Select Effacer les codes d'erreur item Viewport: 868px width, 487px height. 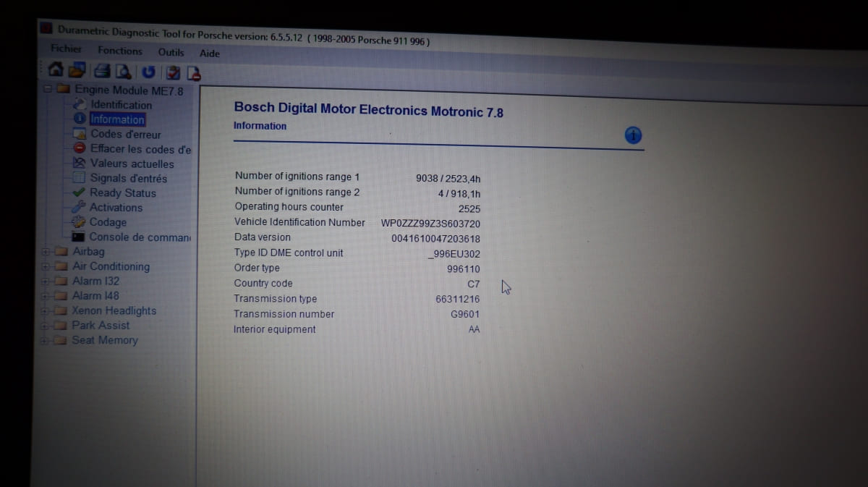(x=140, y=149)
